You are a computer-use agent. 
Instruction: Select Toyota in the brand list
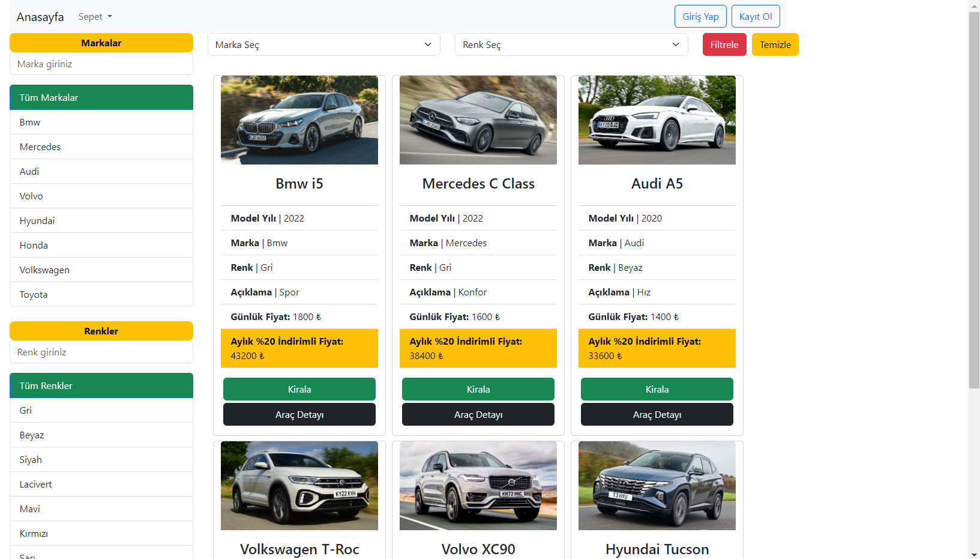101,294
